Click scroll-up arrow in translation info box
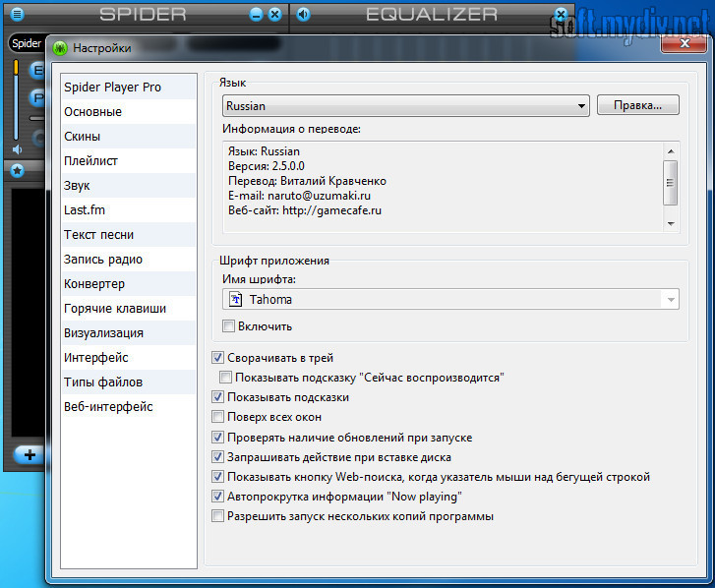The width and height of the screenshot is (715, 588). (671, 151)
